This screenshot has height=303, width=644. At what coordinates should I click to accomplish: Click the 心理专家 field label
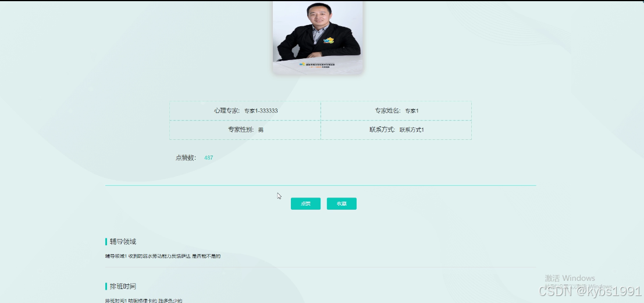[226, 111]
